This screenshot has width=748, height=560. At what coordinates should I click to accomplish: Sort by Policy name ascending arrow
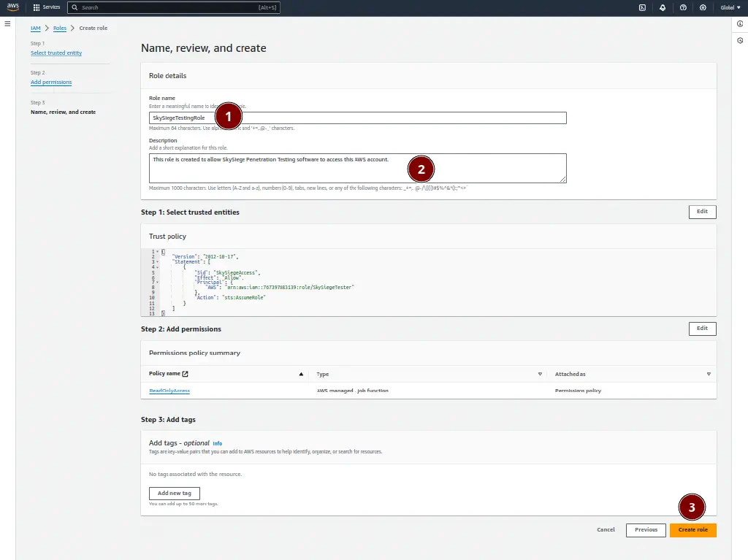(x=301, y=374)
